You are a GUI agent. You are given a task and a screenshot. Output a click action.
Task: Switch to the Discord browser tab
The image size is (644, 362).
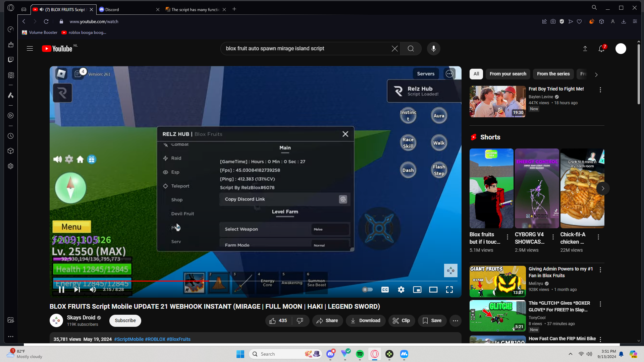(129, 9)
